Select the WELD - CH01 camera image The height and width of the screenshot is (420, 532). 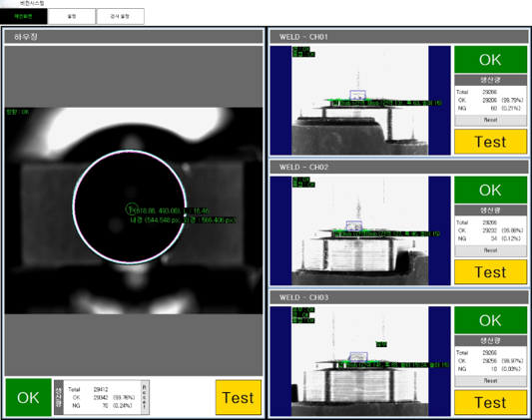click(x=360, y=101)
